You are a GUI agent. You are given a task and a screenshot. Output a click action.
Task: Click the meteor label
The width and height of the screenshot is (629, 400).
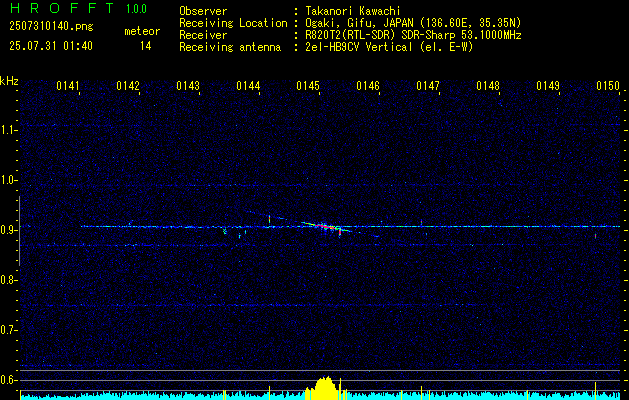(142, 31)
